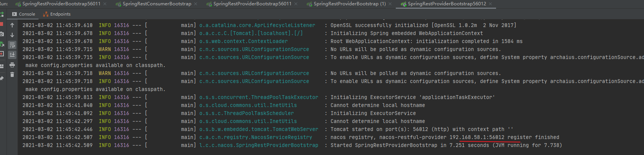Click the camera Dump Threads icon
Viewport: 644px width, 155px height.
point(2,34)
